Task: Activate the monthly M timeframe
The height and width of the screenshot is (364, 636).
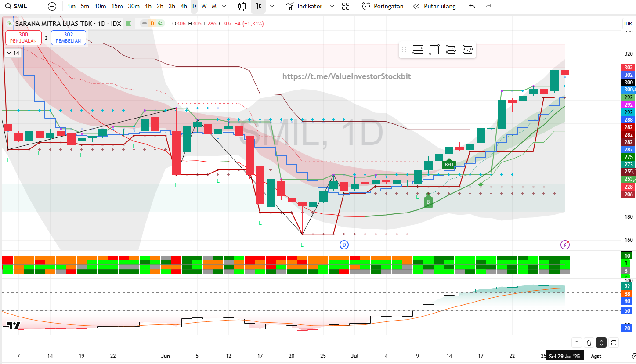Action: click(x=214, y=6)
